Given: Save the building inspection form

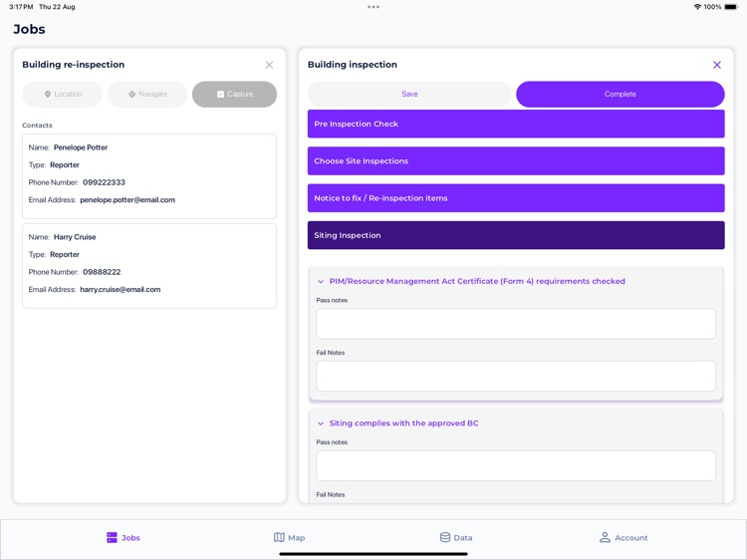Looking at the screenshot, I should [x=409, y=94].
